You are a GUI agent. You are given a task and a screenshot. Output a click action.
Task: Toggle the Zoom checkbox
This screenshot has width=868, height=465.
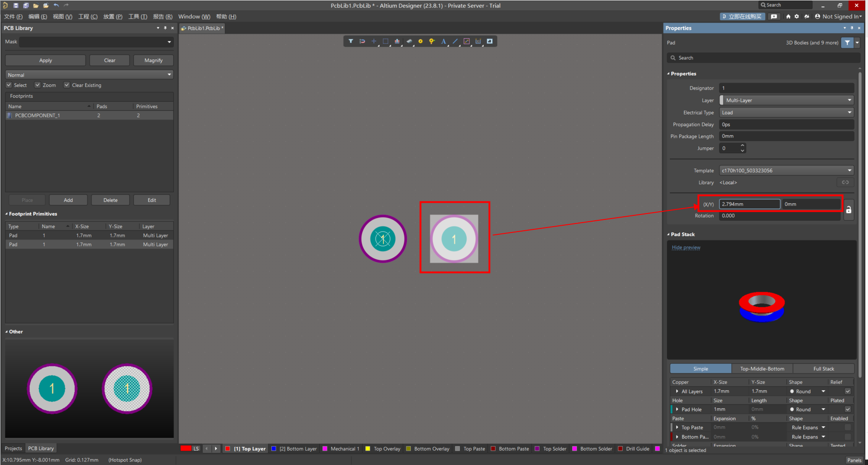(x=38, y=85)
